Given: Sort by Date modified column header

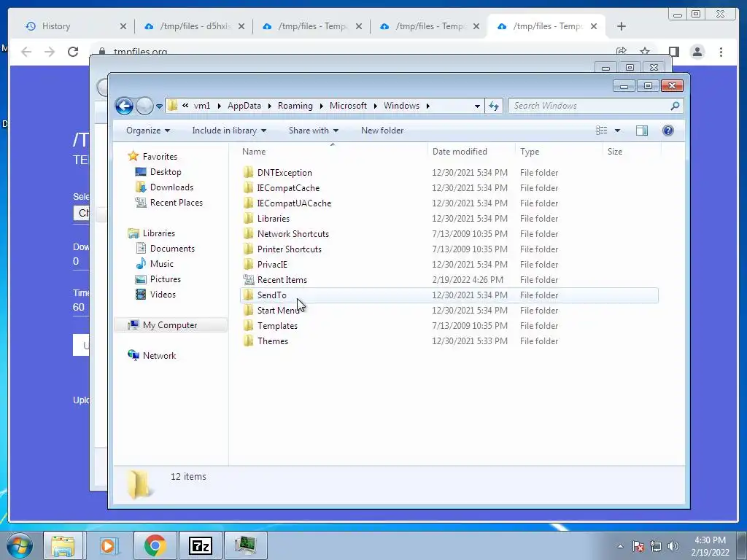Looking at the screenshot, I should click(460, 152).
